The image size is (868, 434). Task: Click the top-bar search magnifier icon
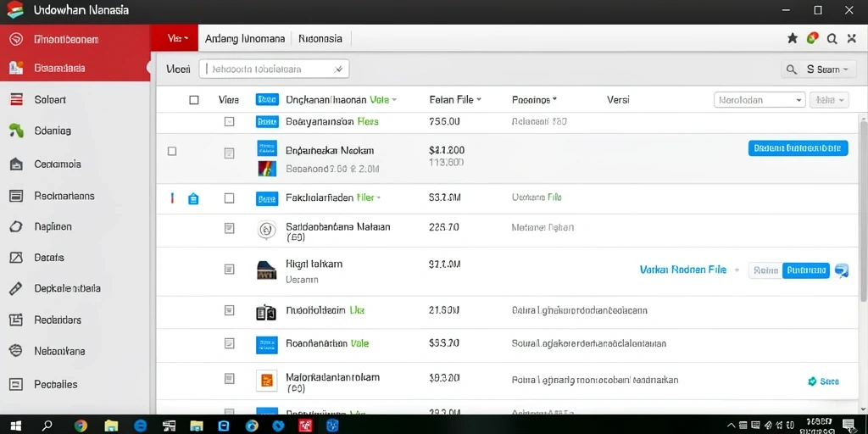(x=832, y=39)
